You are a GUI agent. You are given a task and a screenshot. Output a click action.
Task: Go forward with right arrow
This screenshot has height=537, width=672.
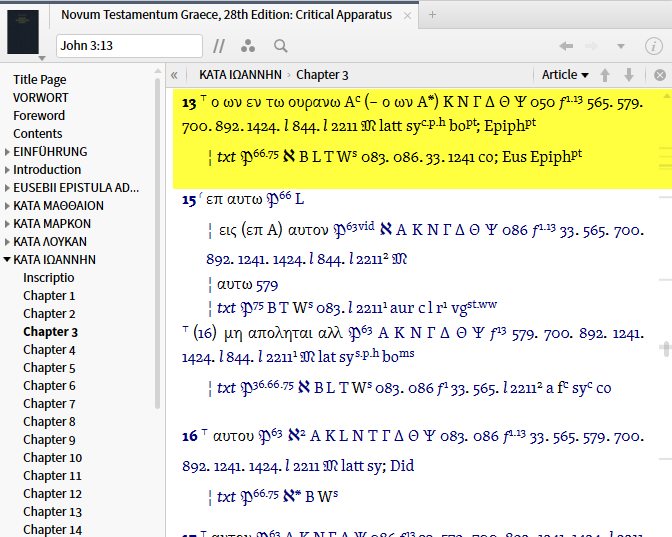point(591,46)
